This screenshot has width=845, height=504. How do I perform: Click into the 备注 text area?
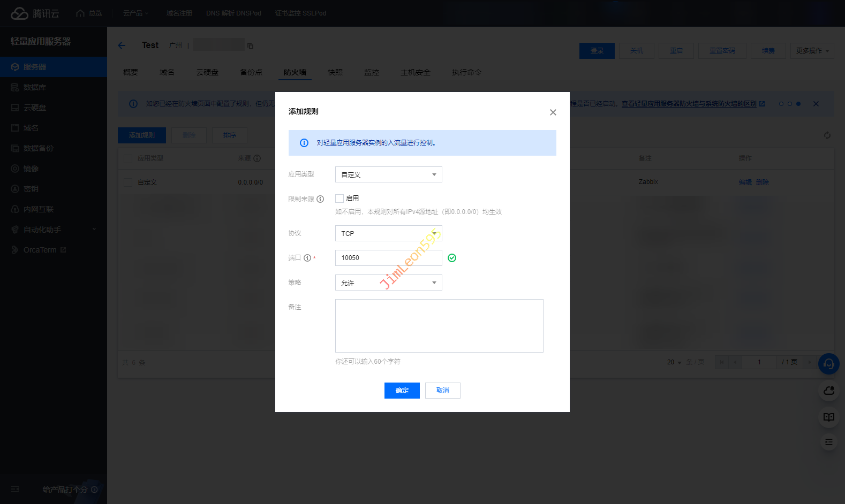(439, 325)
